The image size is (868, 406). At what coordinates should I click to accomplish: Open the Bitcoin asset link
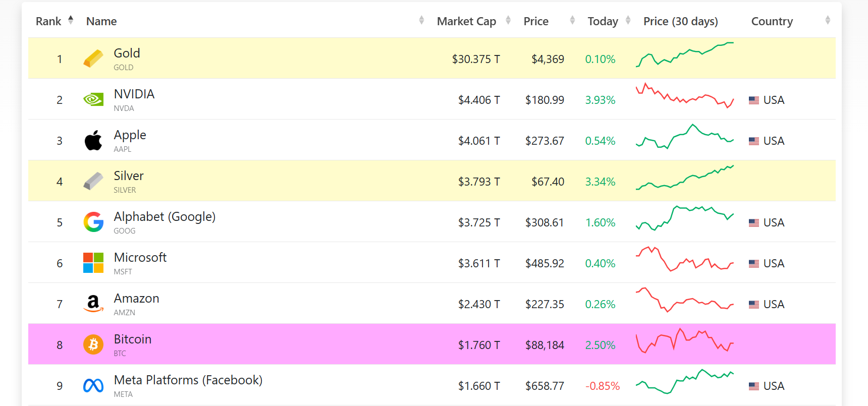(133, 339)
